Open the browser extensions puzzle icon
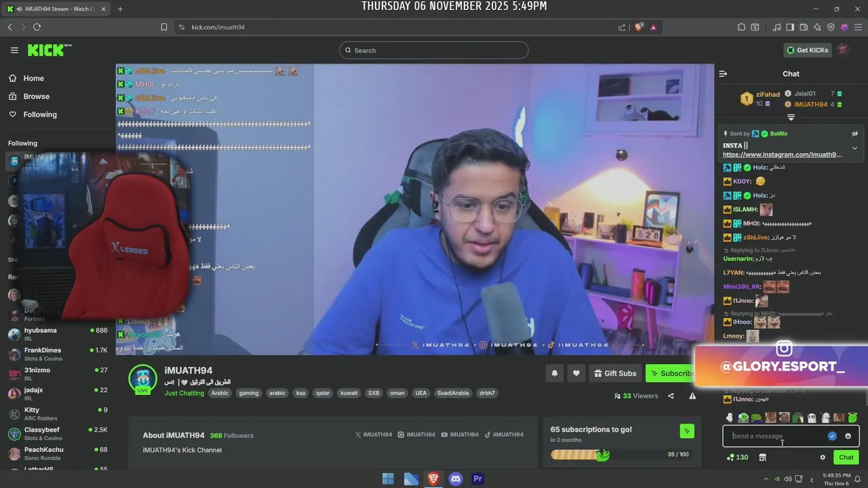Image resolution: width=868 pixels, height=488 pixels. (x=741, y=27)
